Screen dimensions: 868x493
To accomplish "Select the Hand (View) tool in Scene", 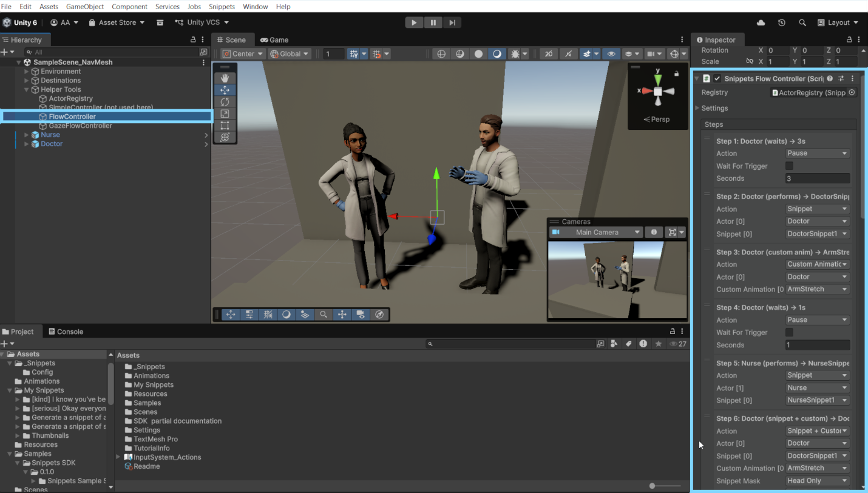I will tap(225, 78).
